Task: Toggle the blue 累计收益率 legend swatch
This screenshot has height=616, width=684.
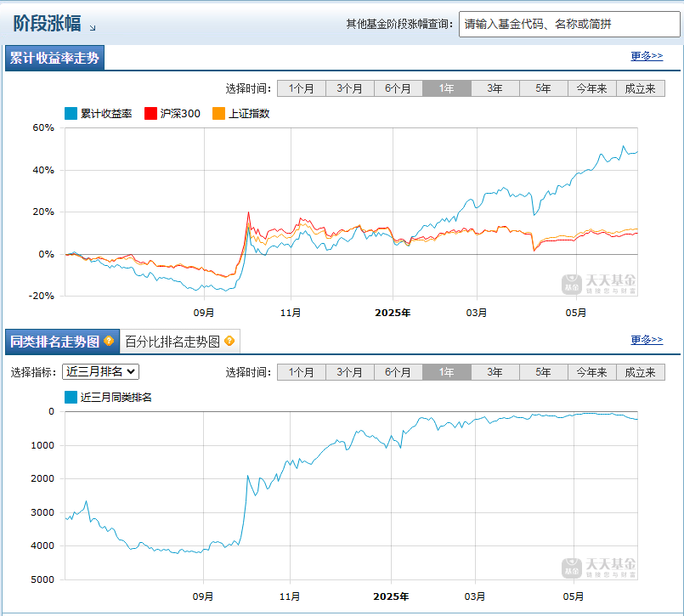Action: (71, 113)
